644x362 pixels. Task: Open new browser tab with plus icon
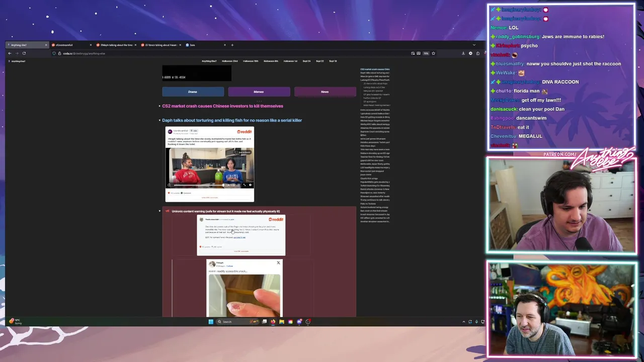[232, 45]
